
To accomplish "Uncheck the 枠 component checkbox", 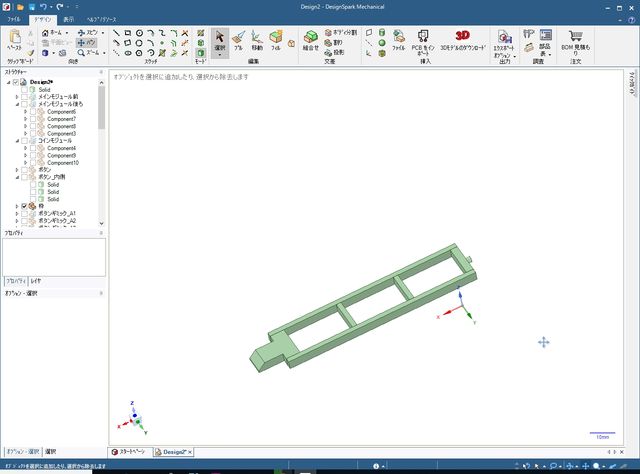I will 24,206.
